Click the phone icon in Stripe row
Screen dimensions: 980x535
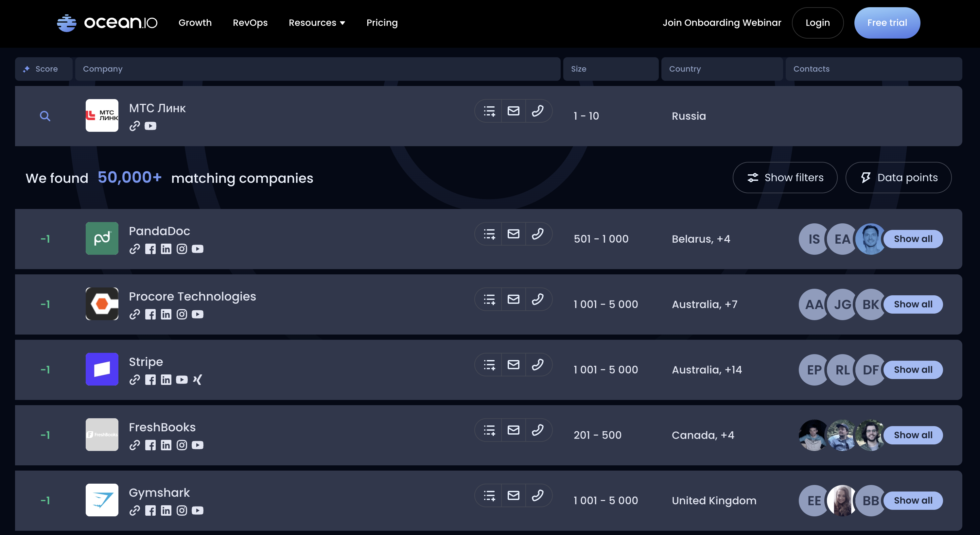(x=537, y=365)
